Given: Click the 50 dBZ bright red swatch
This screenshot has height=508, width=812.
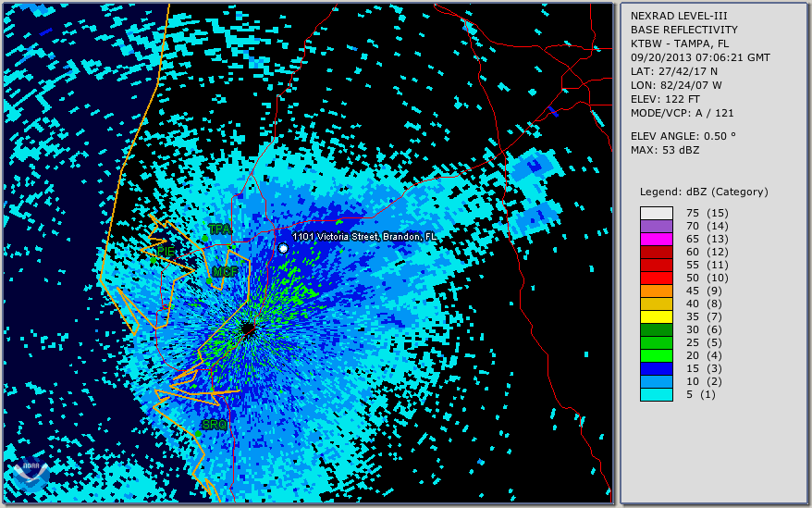Looking at the screenshot, I should point(656,278).
